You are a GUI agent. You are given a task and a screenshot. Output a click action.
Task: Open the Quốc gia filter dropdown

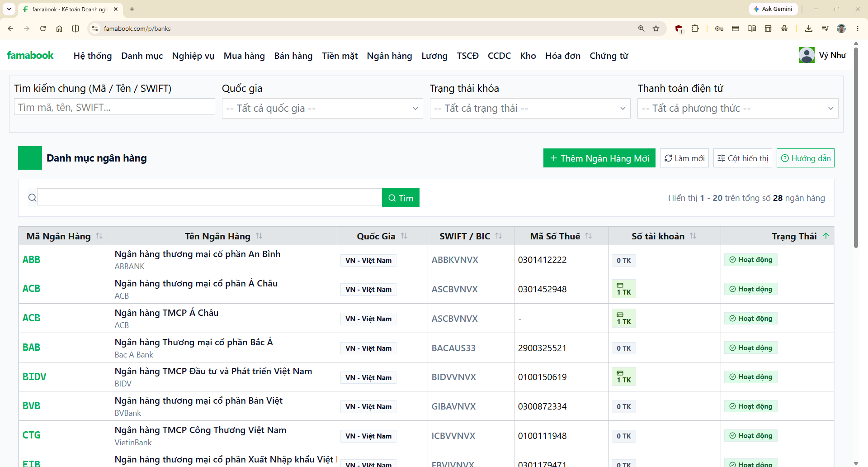click(322, 109)
